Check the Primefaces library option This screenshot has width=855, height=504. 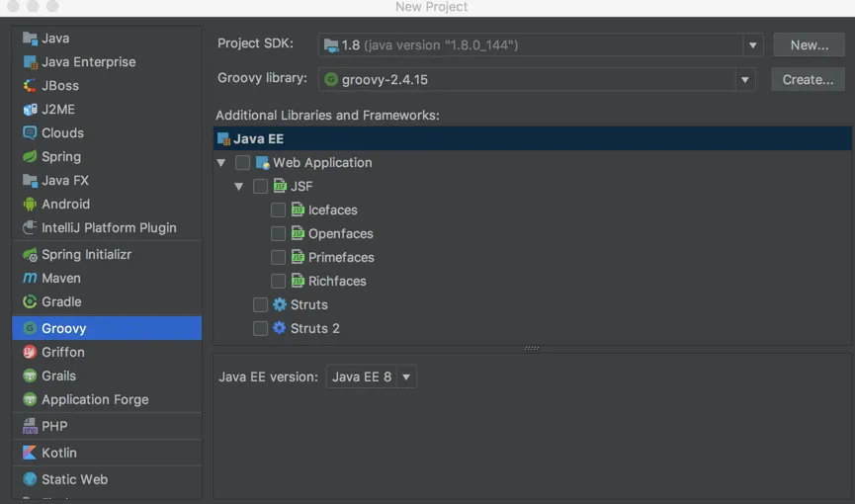[x=278, y=258]
